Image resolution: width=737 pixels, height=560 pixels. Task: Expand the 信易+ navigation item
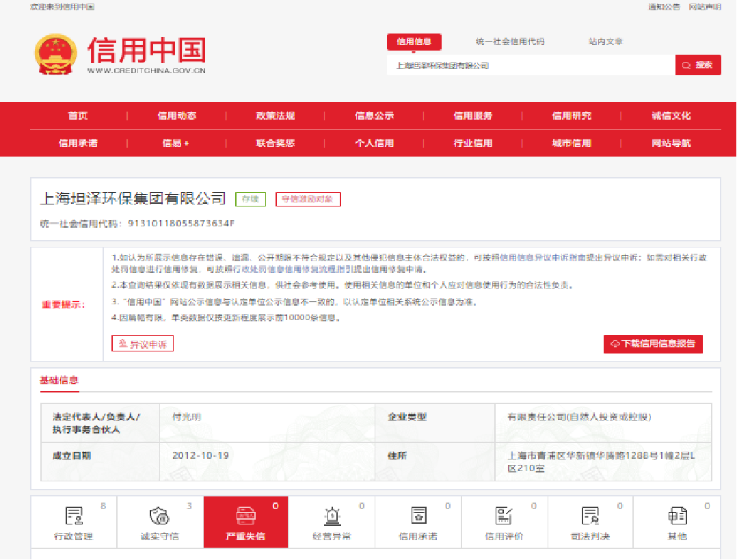click(176, 143)
